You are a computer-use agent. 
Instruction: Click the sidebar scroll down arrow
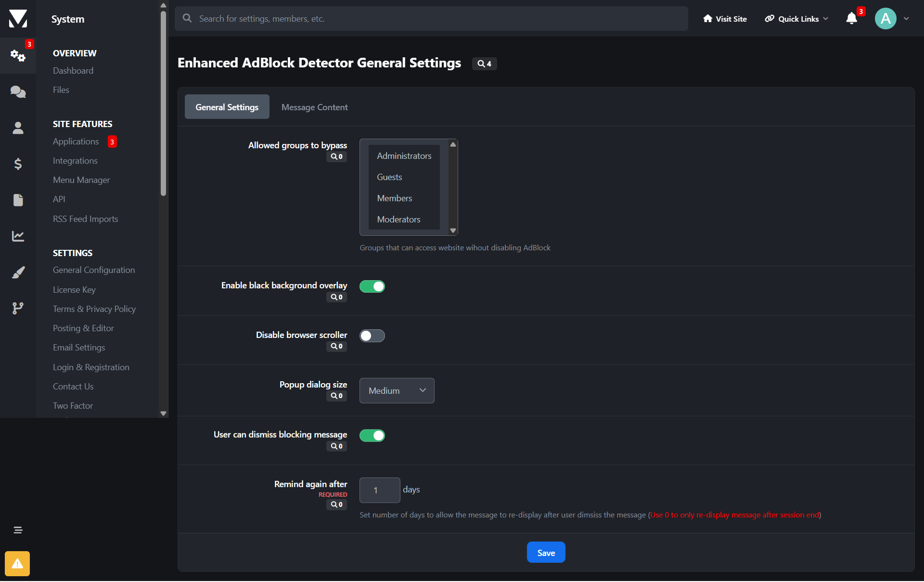(163, 413)
